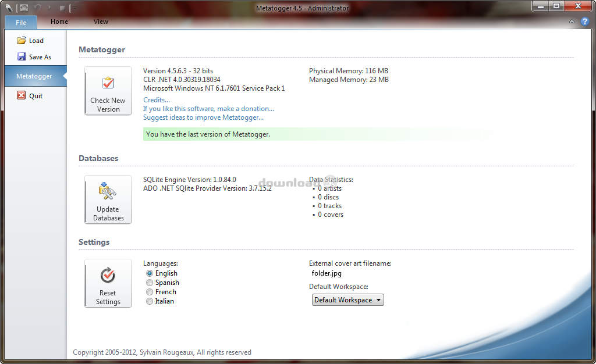Viewport: 596px width, 364px height.
Task: Open the Credits... link
Action: pos(157,100)
